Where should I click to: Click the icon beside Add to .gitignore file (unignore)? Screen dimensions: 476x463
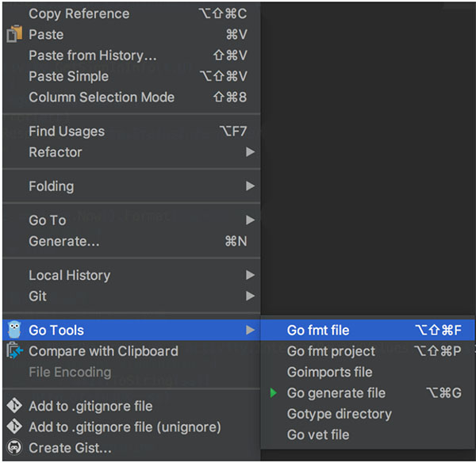(13, 427)
